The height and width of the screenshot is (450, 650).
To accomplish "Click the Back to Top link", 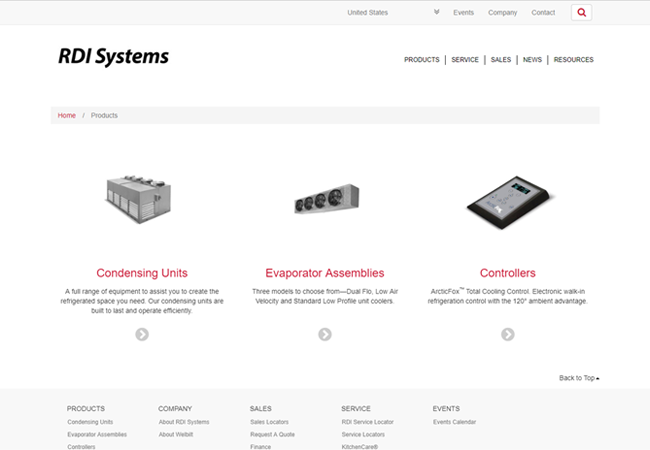I will [x=579, y=378].
